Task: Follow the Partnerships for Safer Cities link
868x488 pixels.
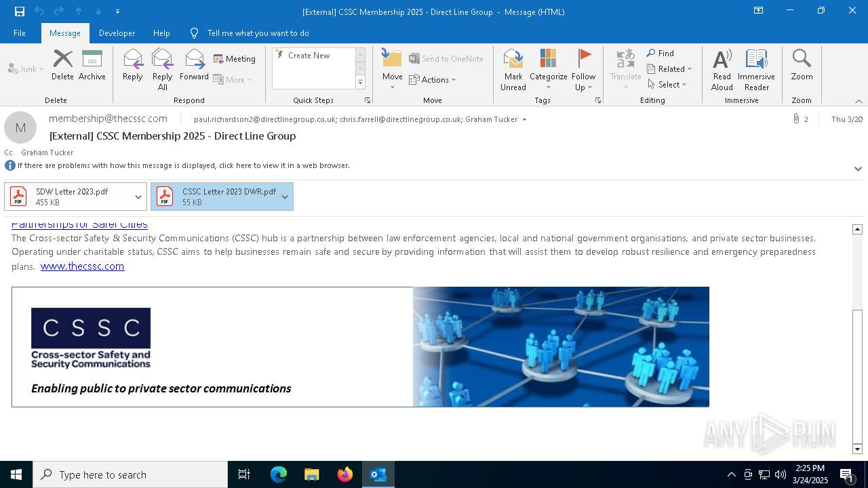Action: click(x=79, y=224)
